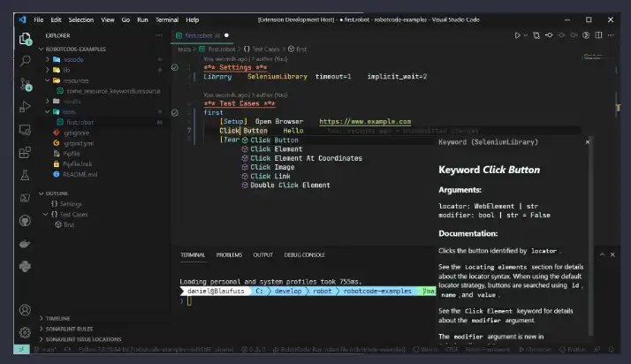Switch to the DEBUG CONSOLE tab

point(305,255)
